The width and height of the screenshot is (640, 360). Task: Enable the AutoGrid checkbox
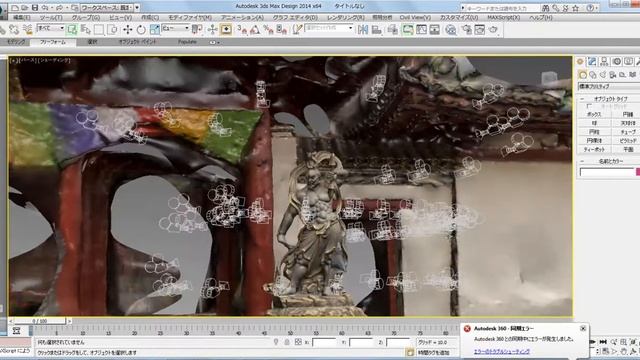click(x=589, y=106)
